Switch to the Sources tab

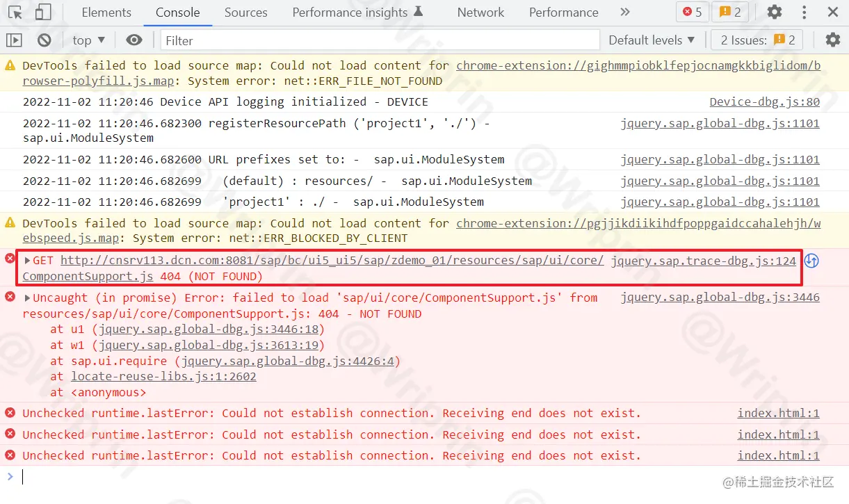(x=245, y=12)
